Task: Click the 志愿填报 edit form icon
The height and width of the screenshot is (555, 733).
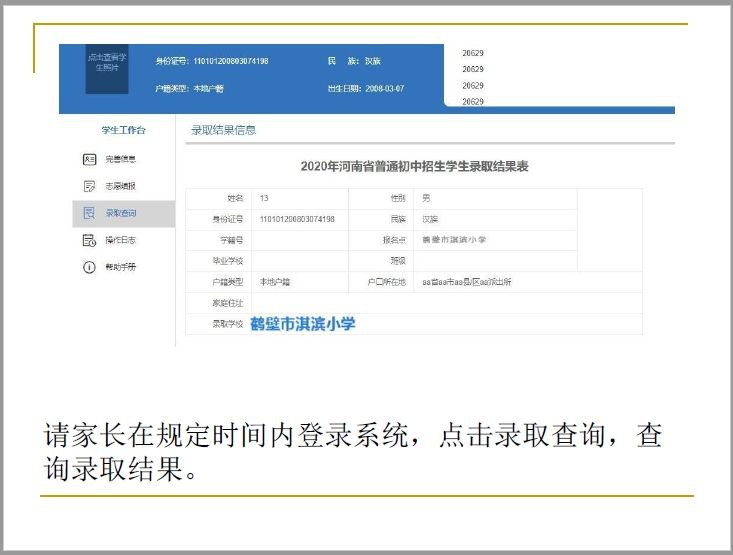Action: coord(88,186)
